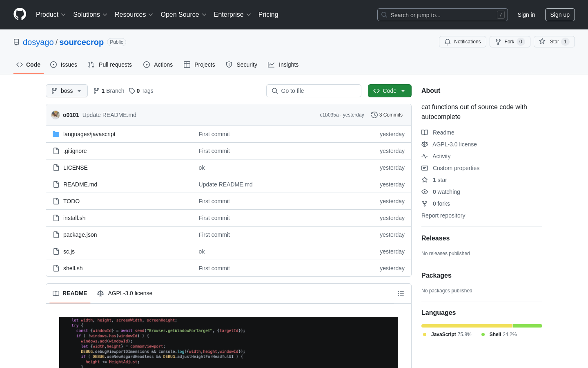
Task: Click Report repository link
Action: coord(443,215)
